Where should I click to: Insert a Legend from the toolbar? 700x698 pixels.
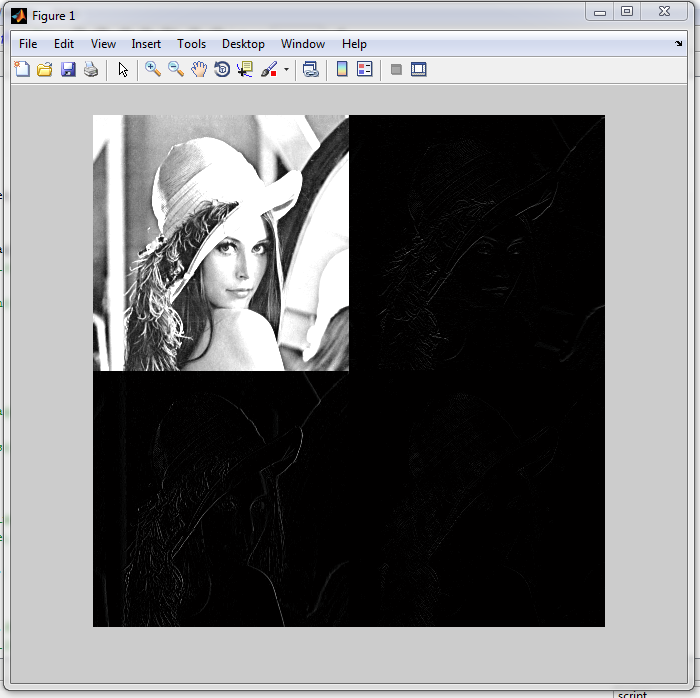coord(365,69)
